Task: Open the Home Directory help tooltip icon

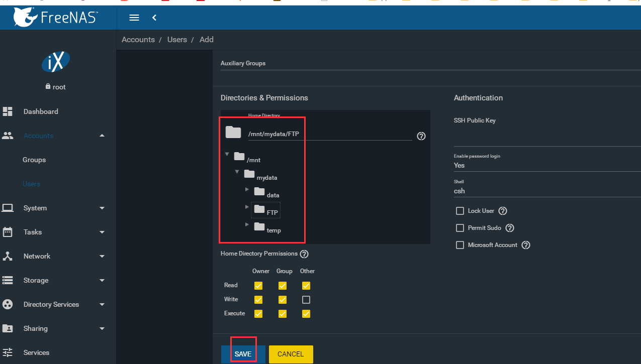Action: (421, 136)
